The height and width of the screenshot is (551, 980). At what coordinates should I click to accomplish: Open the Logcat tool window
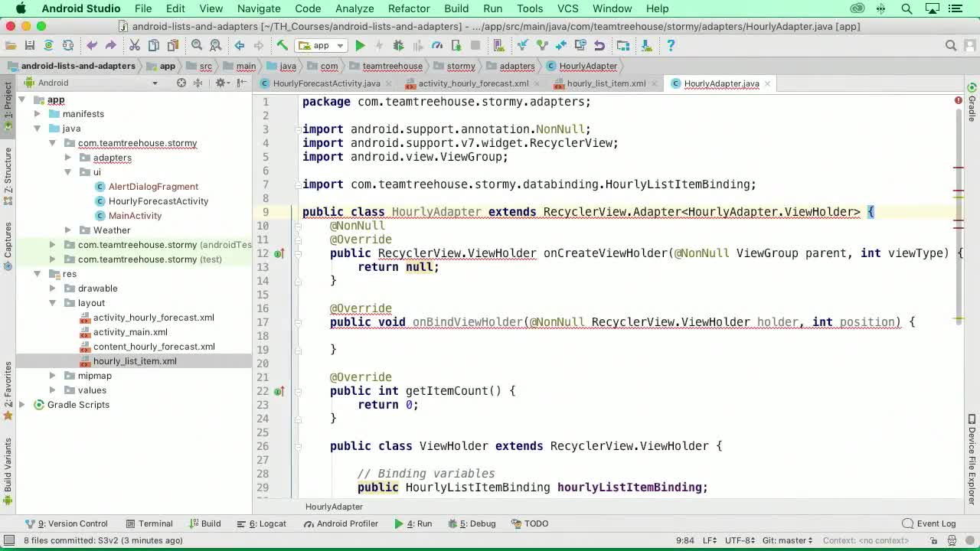point(262,523)
